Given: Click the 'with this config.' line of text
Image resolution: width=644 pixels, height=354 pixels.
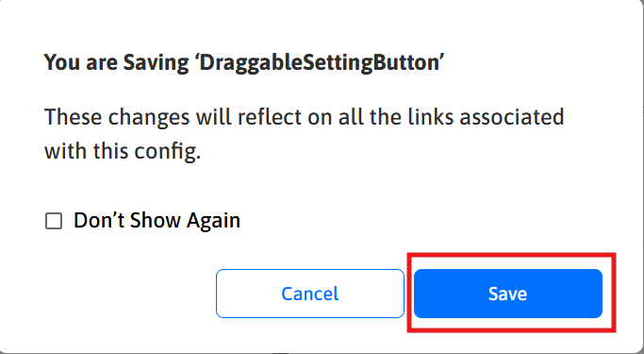Looking at the screenshot, I should [x=123, y=151].
